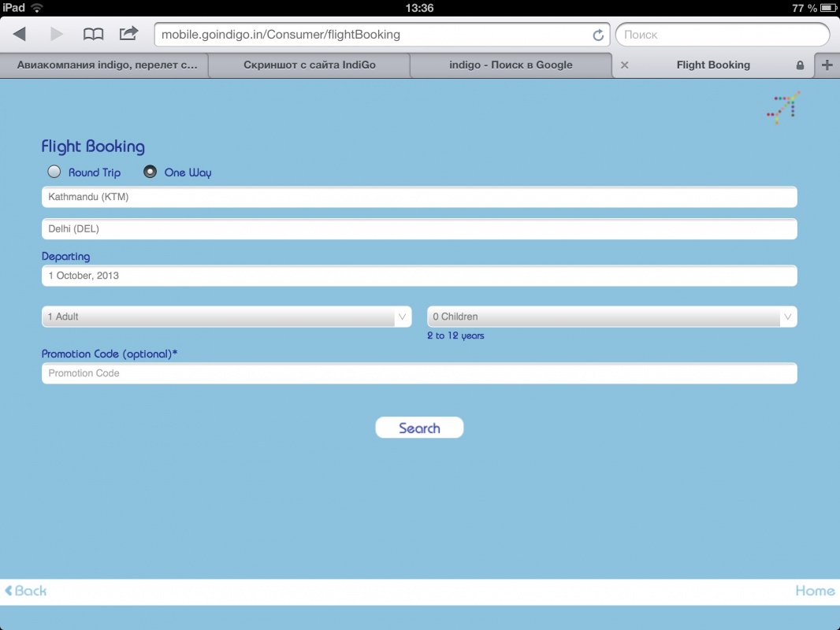Tap the Home link at bottom
The image size is (840, 630).
[x=815, y=591]
